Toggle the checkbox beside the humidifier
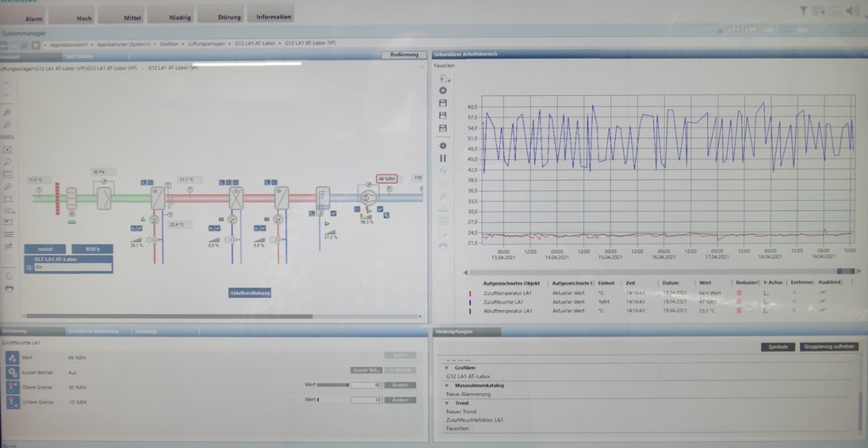 (334, 213)
